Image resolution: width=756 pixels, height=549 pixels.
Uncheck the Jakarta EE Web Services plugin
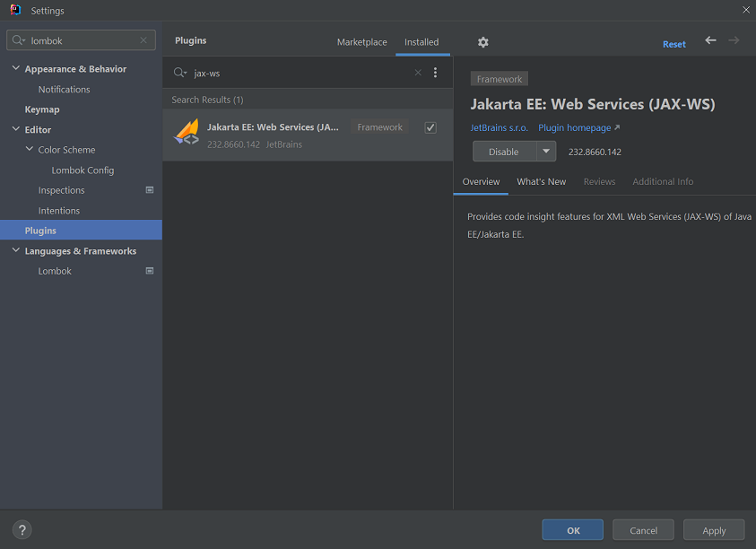pos(430,127)
